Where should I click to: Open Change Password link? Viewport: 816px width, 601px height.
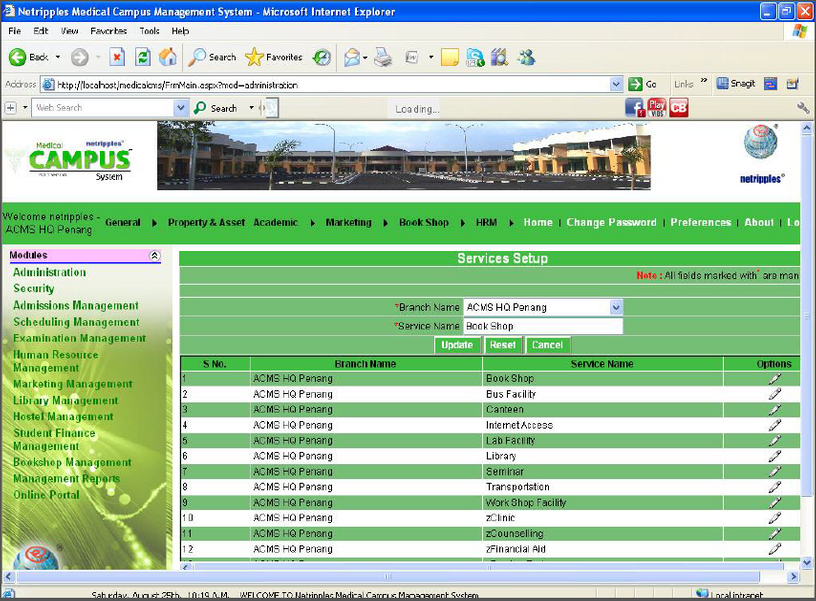point(611,222)
